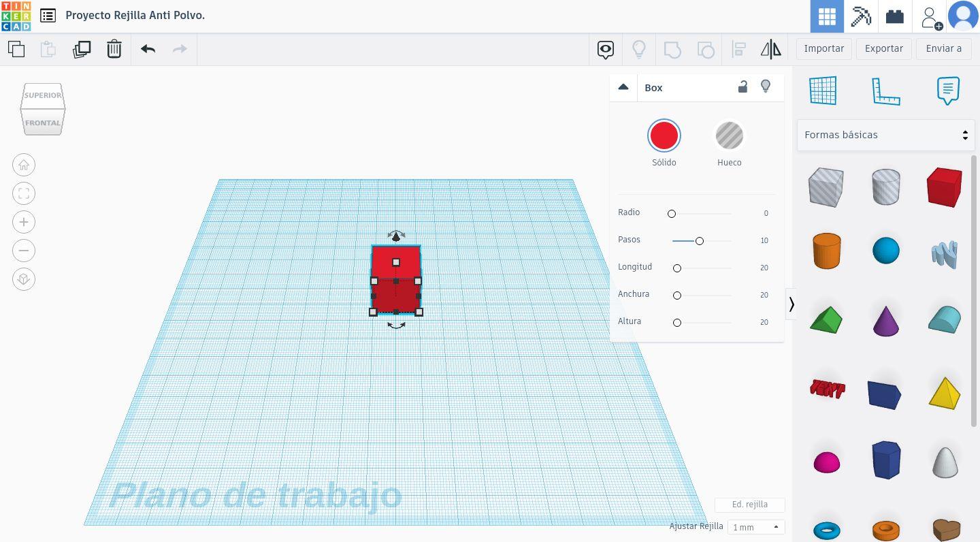
Task: Click the Tinkercad logo
Action: (x=16, y=16)
